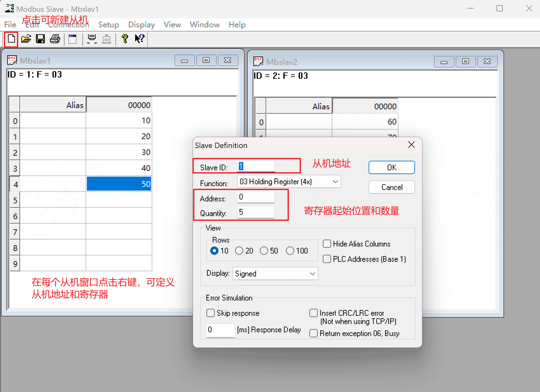Open the File menu
Viewport: 540px width, 392px height.
click(10, 24)
